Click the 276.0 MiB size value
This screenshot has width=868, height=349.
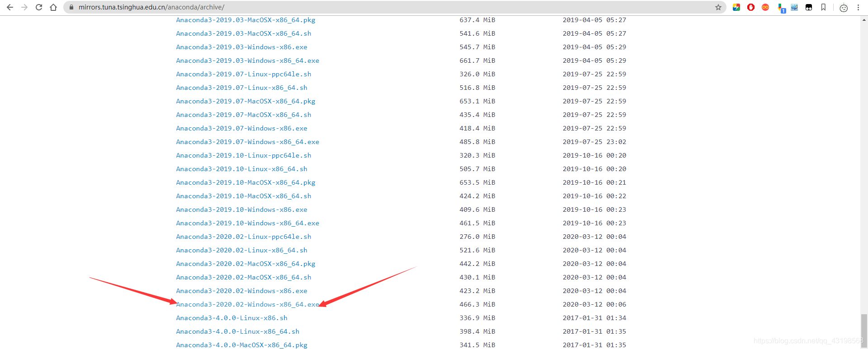click(x=477, y=237)
